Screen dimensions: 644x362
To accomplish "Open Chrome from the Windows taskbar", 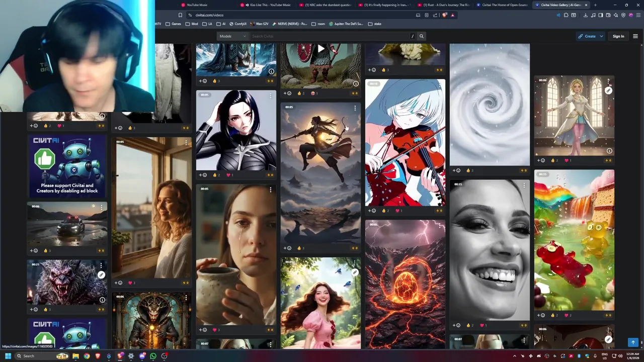I will [x=87, y=356].
